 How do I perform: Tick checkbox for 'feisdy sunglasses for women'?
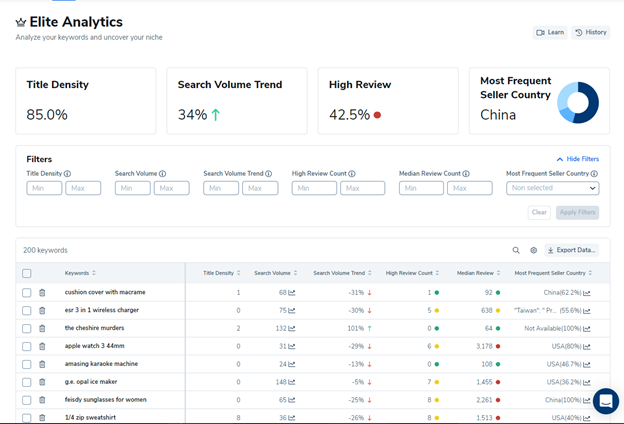[27, 400]
